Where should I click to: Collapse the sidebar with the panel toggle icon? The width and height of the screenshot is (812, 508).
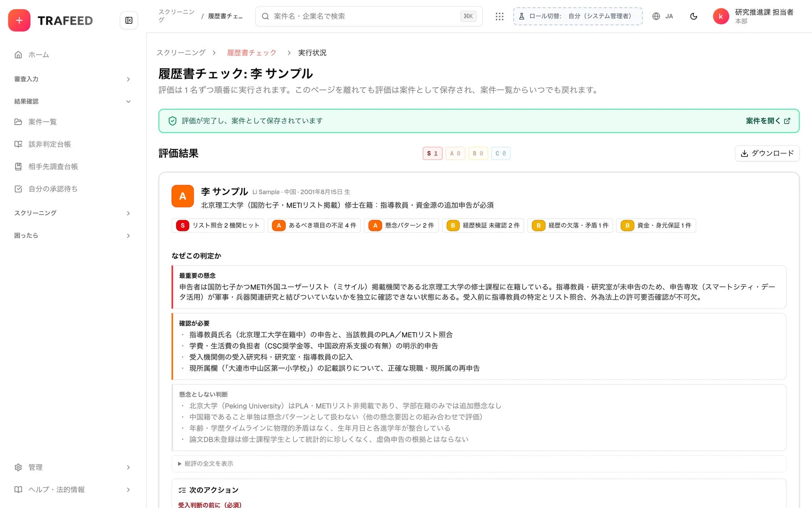(129, 20)
